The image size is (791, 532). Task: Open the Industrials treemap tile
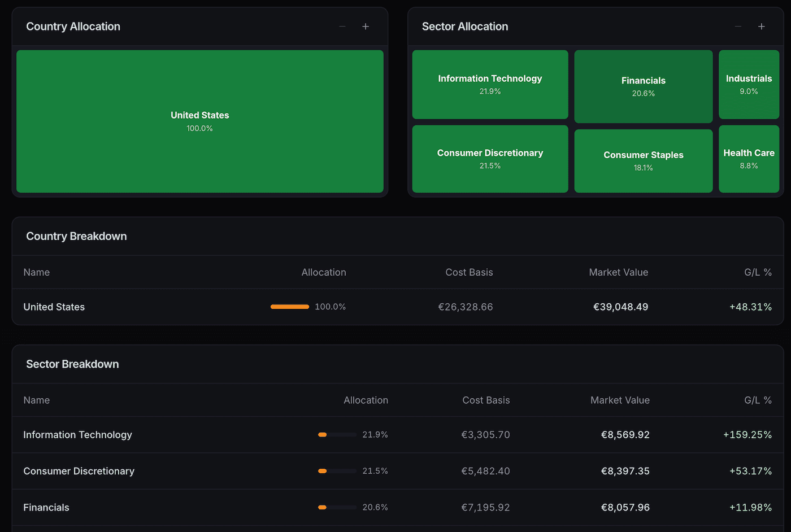point(749,85)
